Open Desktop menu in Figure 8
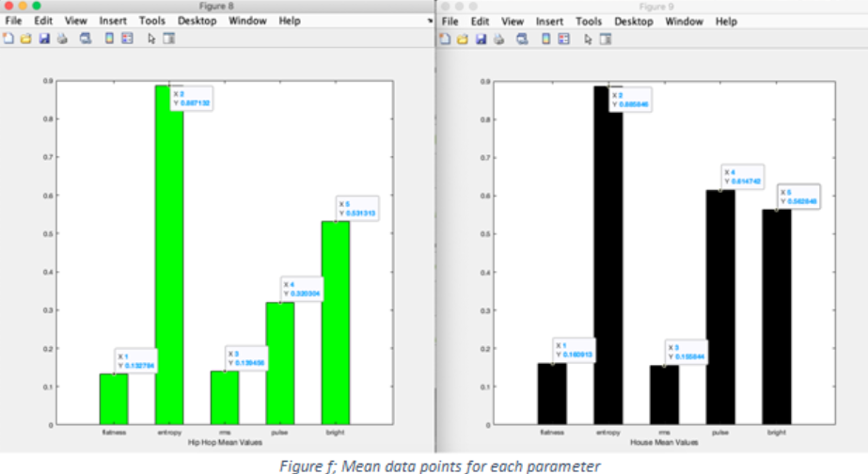Screen dimensions: 868x474 (197, 21)
